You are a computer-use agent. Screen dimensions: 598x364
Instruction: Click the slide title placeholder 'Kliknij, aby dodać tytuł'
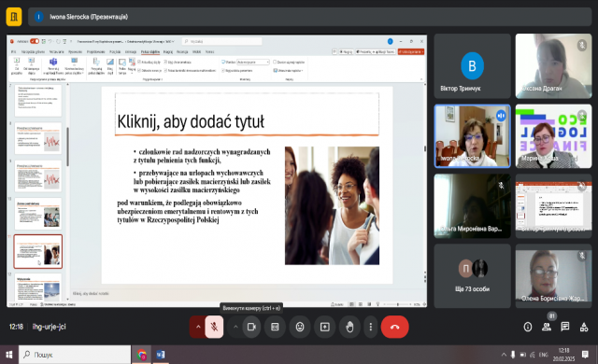[x=247, y=114]
